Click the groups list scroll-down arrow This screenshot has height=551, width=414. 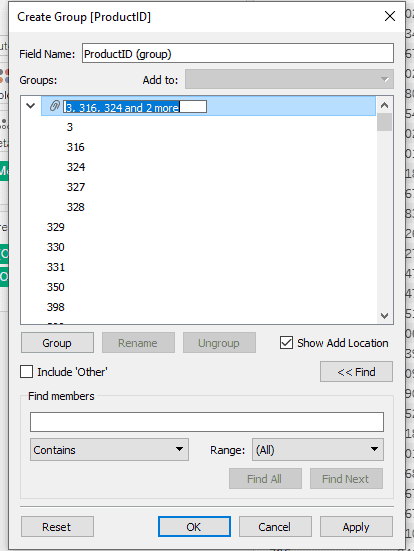(x=384, y=316)
